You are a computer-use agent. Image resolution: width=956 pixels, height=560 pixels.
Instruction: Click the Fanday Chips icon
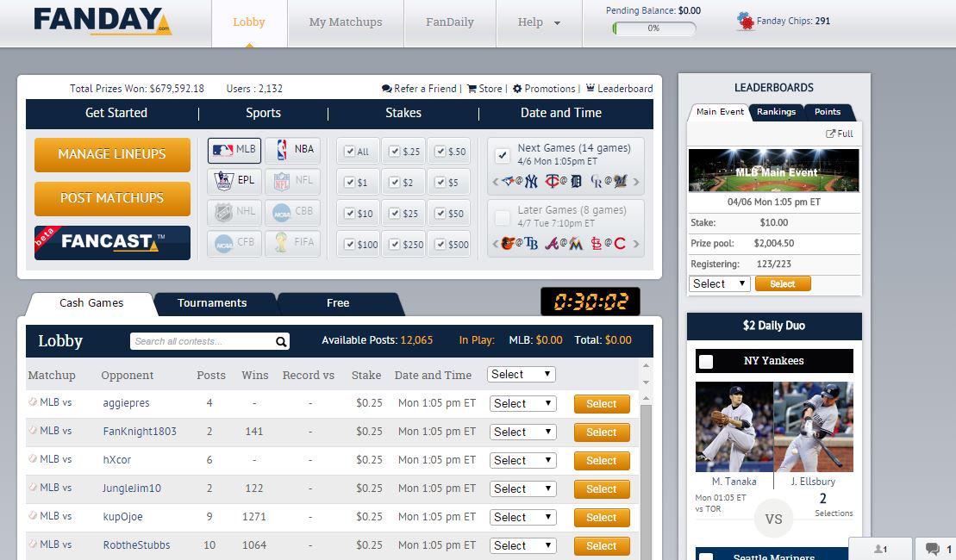pyautogui.click(x=745, y=22)
